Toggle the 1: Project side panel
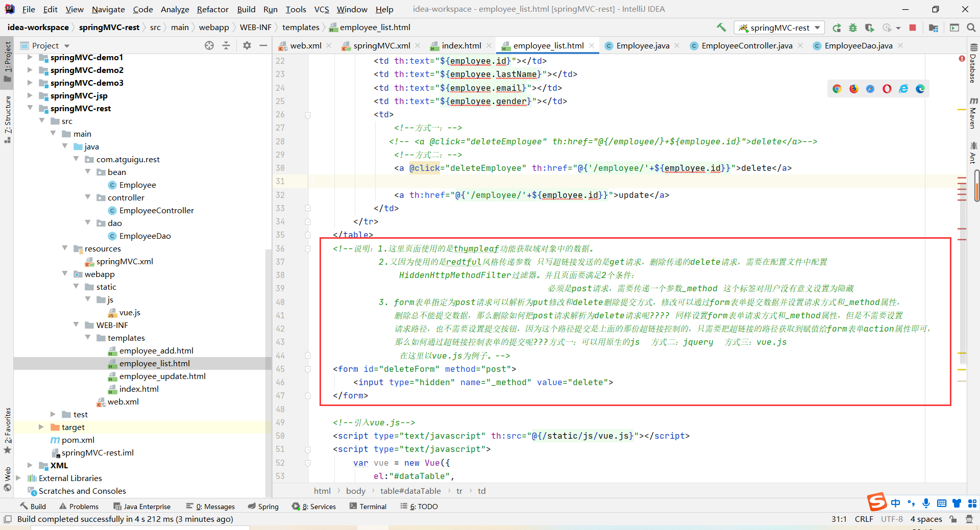 click(x=7, y=61)
